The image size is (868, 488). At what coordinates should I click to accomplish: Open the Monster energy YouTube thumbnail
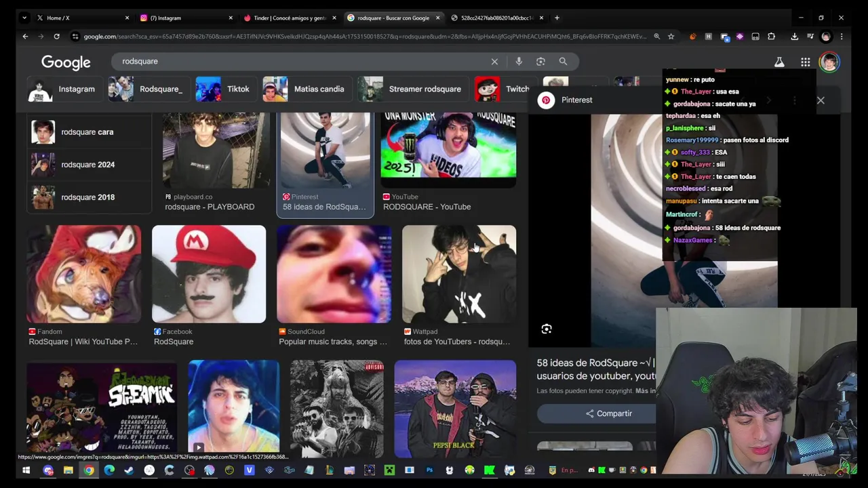(448, 150)
